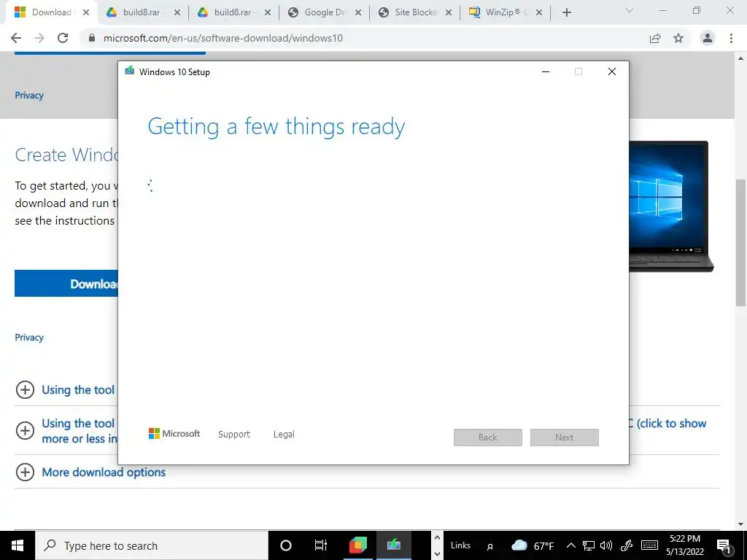The width and height of the screenshot is (747, 560).
Task: Click the taskbar toolbar up stepper arrow
Action: point(437,537)
